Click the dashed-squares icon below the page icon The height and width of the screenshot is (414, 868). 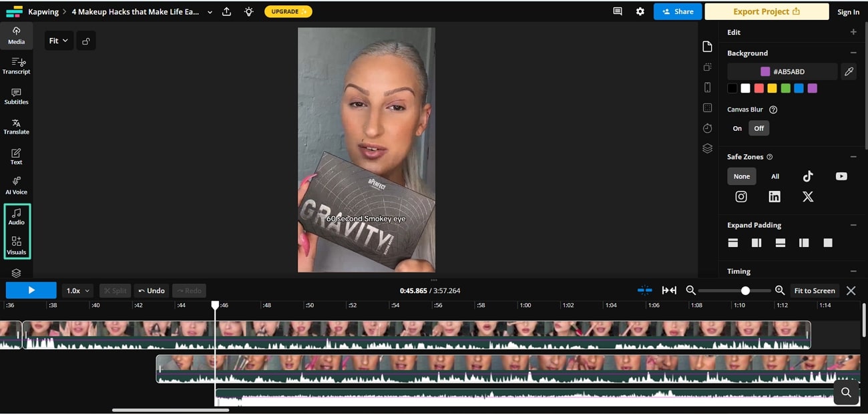point(708,67)
